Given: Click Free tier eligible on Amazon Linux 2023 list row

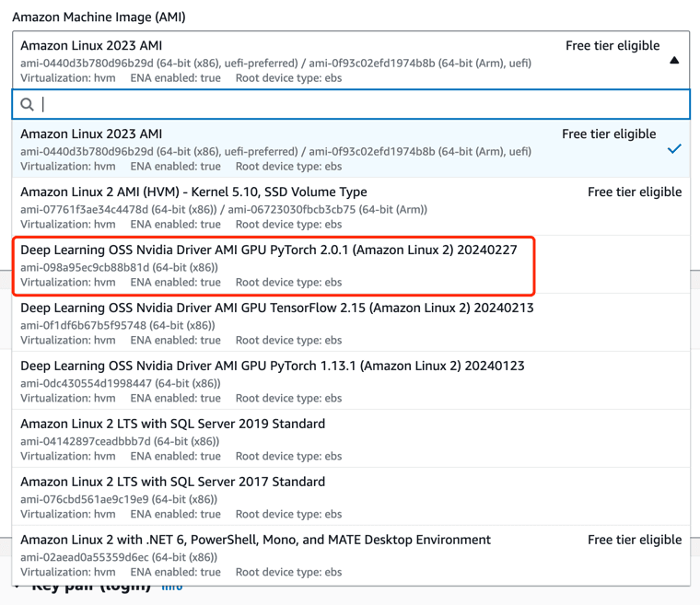Looking at the screenshot, I should pos(609,134).
